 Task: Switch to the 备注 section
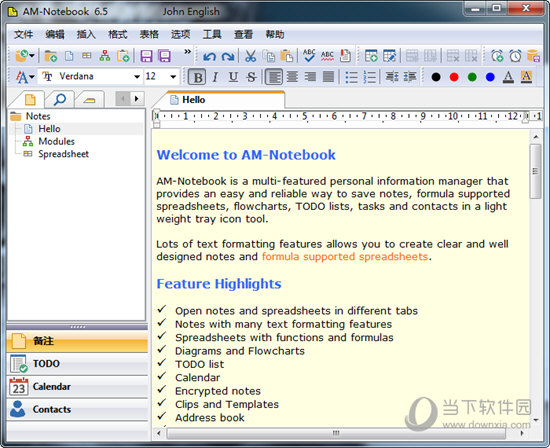point(77,341)
